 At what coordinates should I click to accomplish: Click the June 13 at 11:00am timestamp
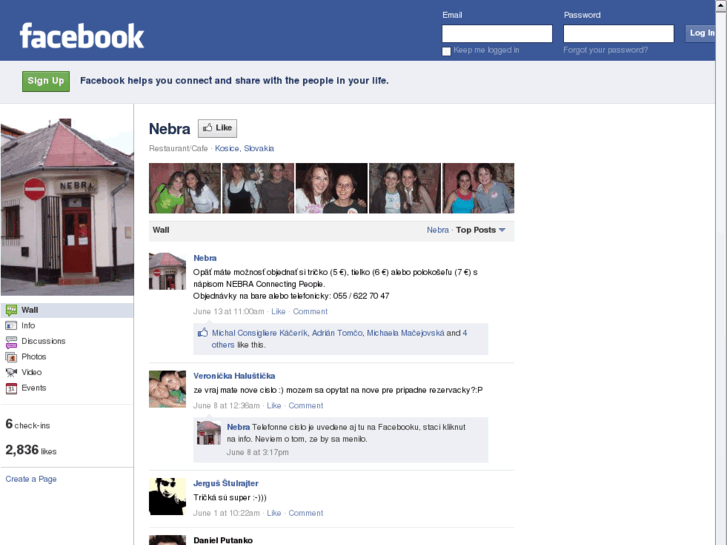coord(229,312)
